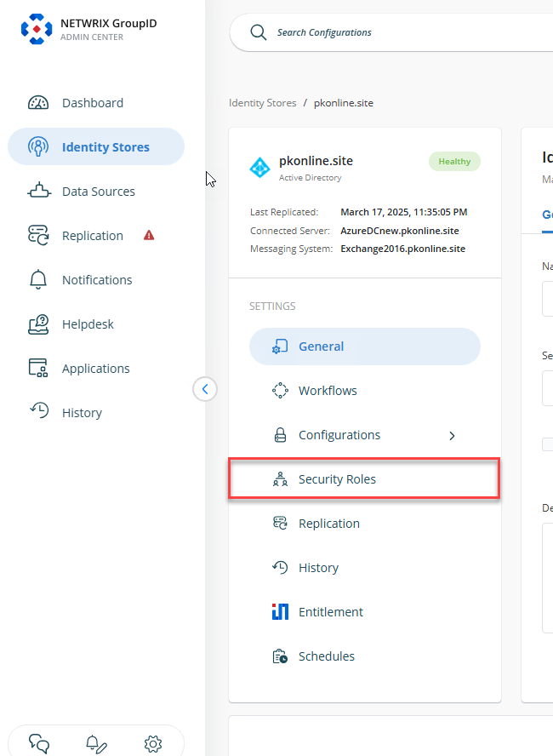Click the Security Roles people icon
Screen dimensions: 553x756
280,479
